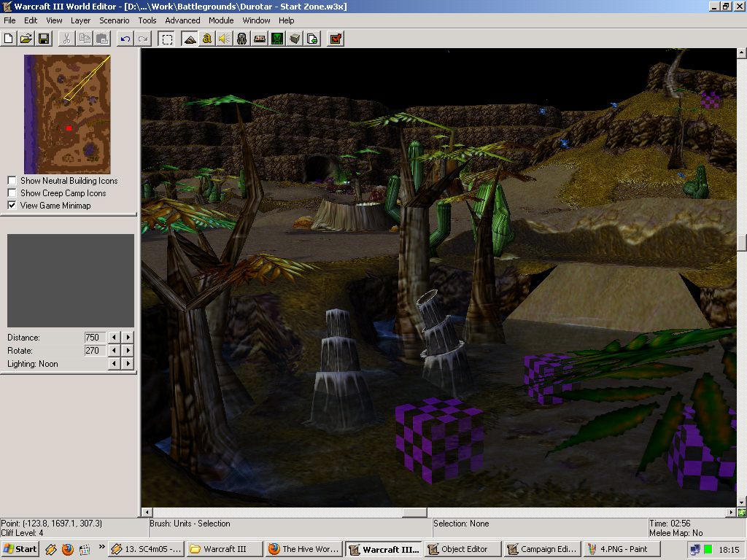Click the 18:15 system clock
Viewport: 747px width, 560px height.
point(729,550)
